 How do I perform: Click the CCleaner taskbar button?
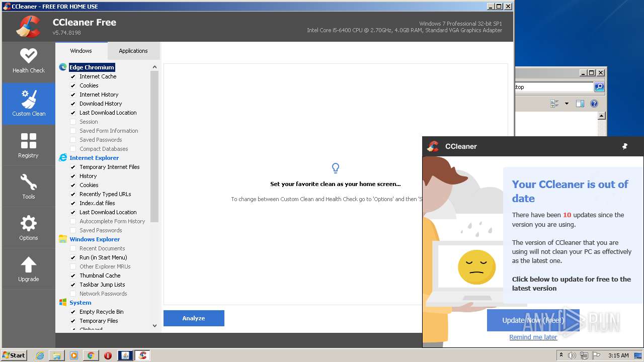(x=142, y=355)
